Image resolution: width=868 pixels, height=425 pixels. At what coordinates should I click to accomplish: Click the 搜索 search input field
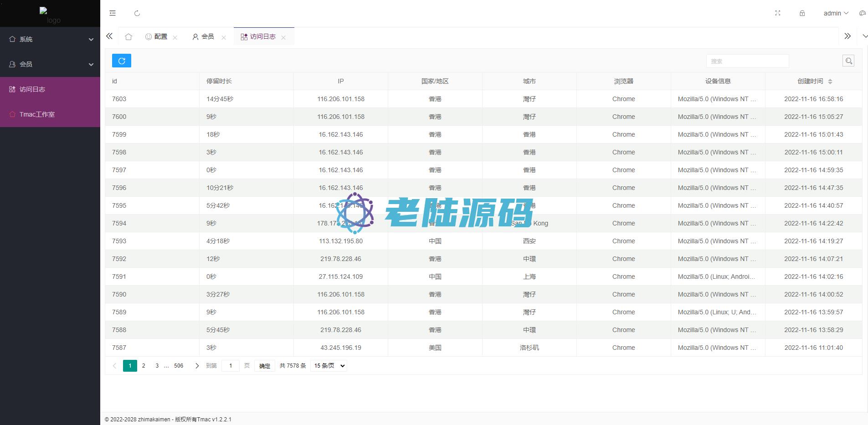tap(747, 61)
